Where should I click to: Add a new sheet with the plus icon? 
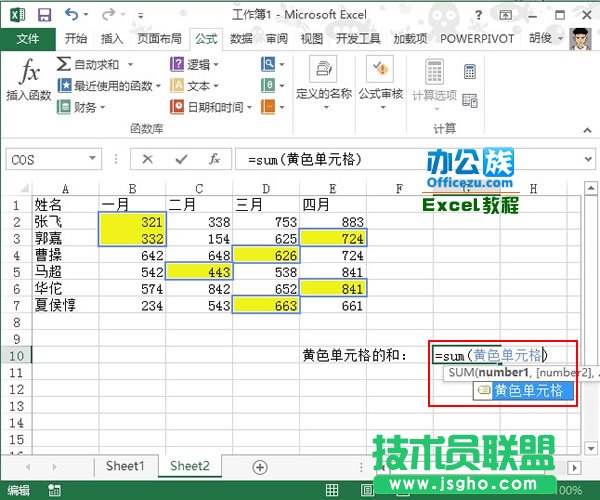260,467
